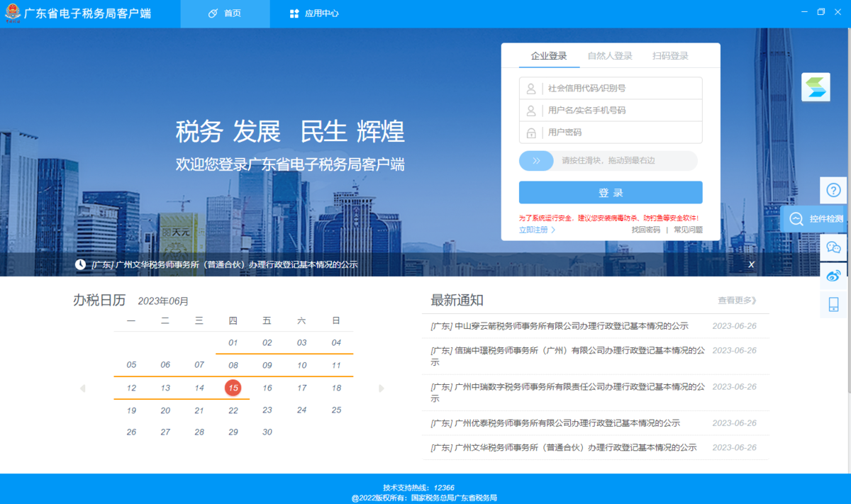The height and width of the screenshot is (504, 851).
Task: Click the user icon in 社会信用代码 field
Action: pos(530,89)
